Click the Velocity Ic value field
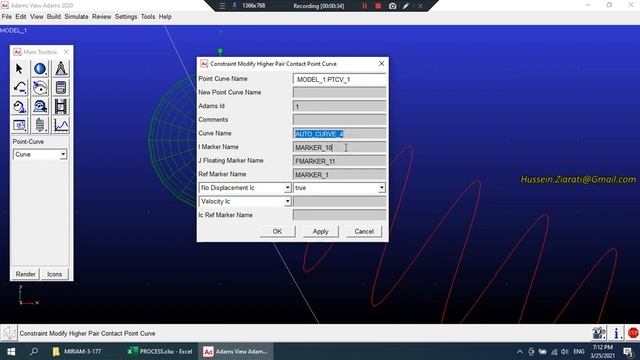The width and height of the screenshot is (640, 360). click(339, 202)
